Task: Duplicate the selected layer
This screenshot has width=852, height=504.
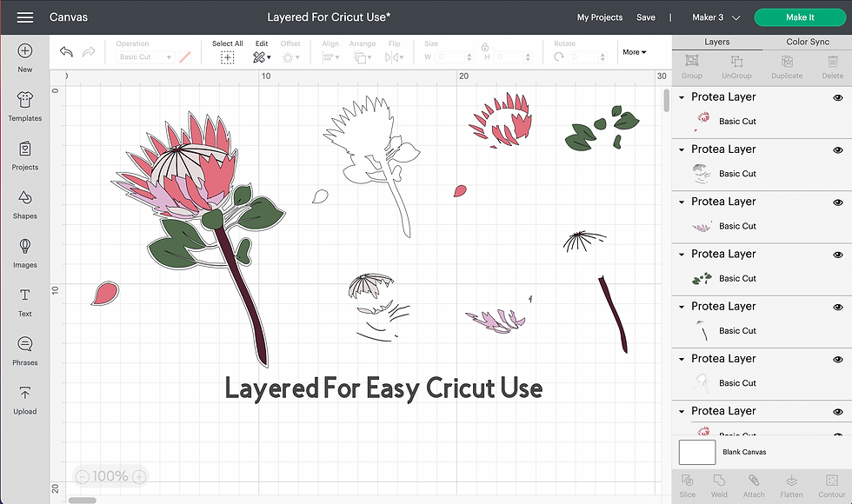Action: 787,67
